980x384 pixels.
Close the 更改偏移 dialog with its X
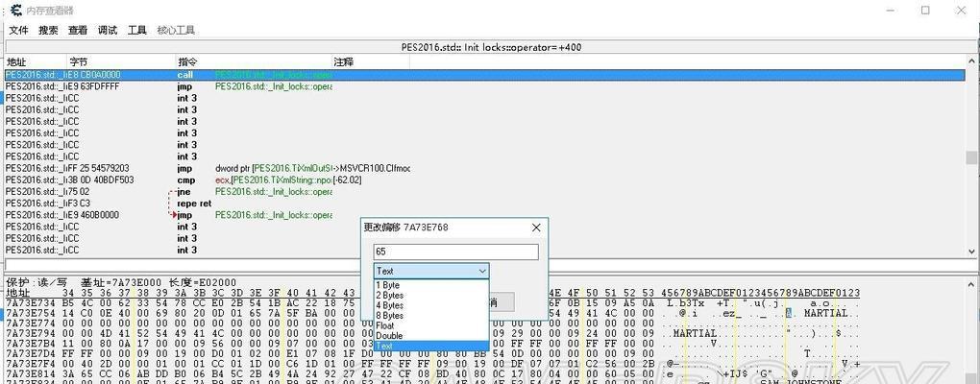click(535, 228)
